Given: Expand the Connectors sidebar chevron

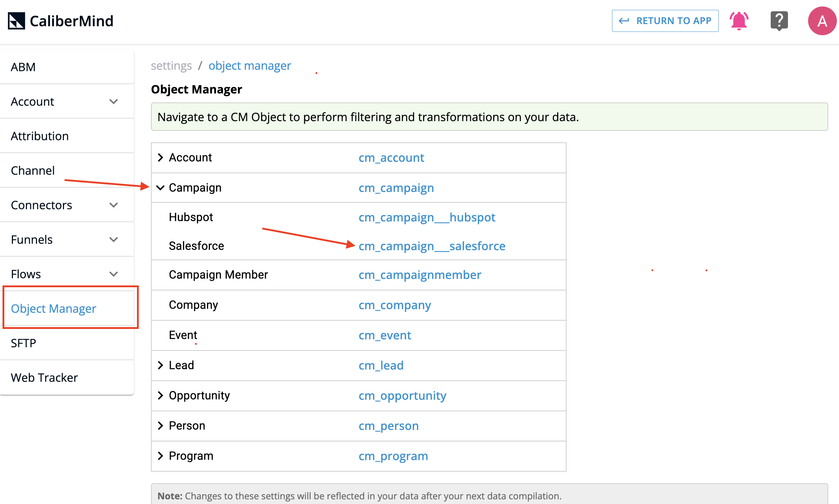Looking at the screenshot, I should point(114,205).
